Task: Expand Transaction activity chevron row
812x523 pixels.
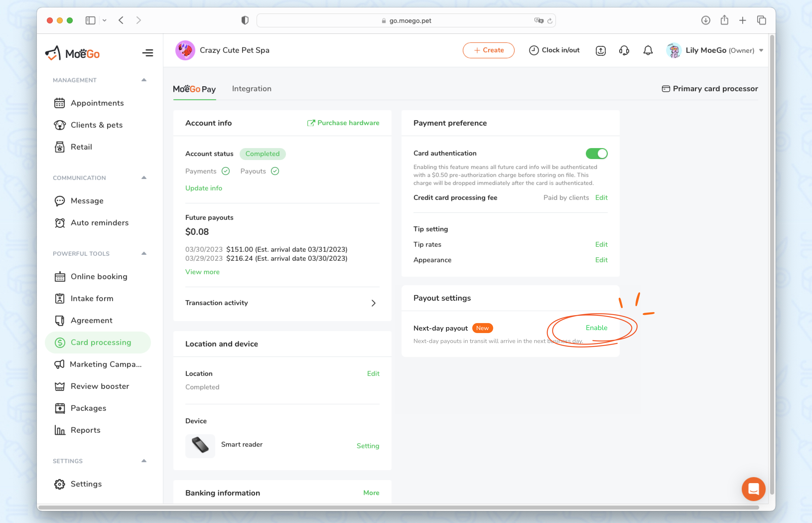Action: [373, 303]
